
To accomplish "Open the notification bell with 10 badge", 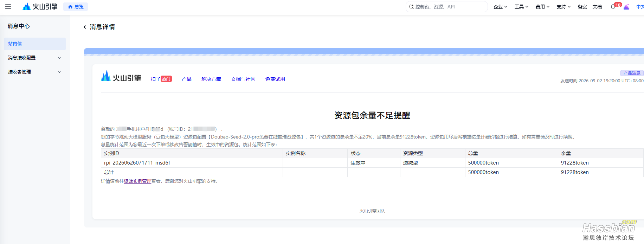I will coord(613,7).
